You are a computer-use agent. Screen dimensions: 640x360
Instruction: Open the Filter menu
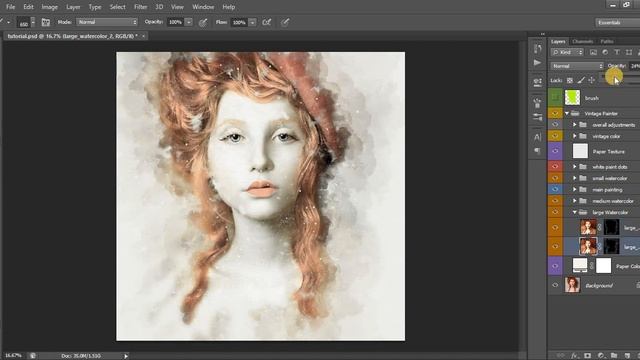pos(141,7)
